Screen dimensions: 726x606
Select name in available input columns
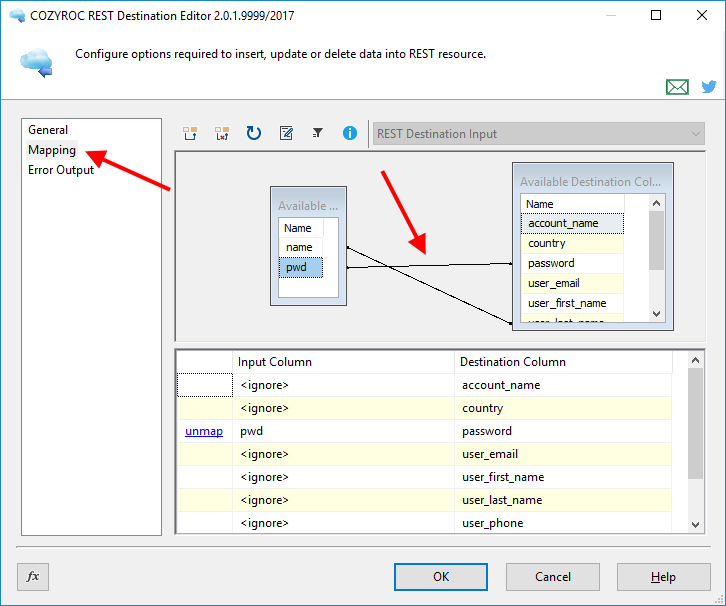300,247
